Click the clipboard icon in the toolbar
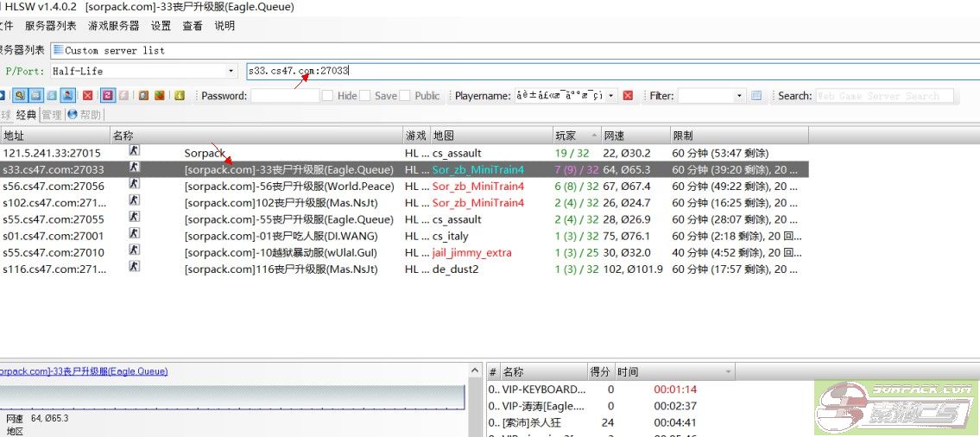The width and height of the screenshot is (980, 437). pyautogui.click(x=143, y=96)
